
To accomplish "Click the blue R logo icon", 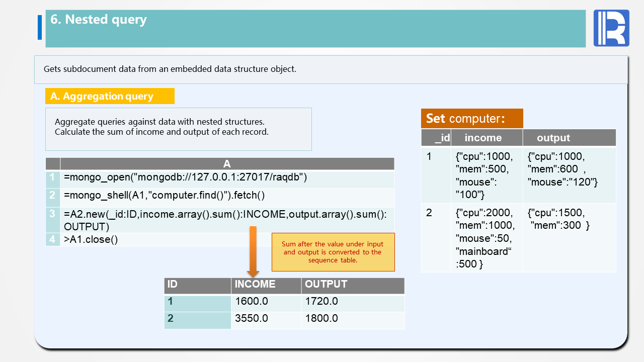I will click(x=611, y=28).
